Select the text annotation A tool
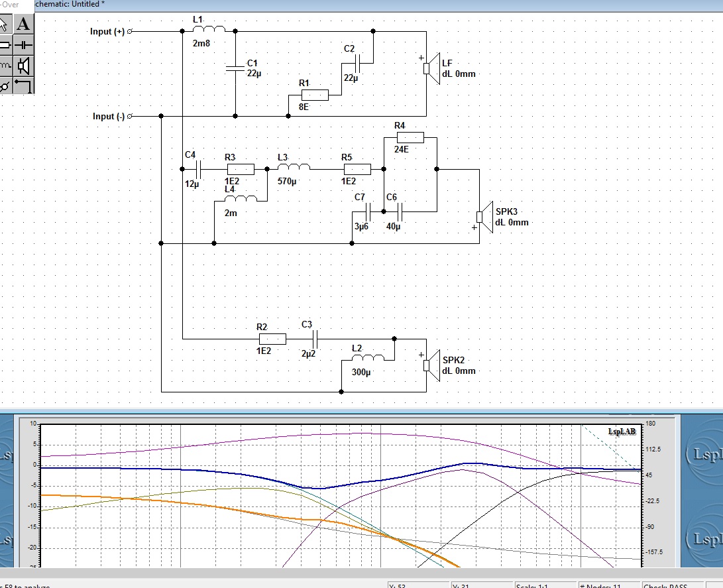723x588 pixels. tap(23, 23)
